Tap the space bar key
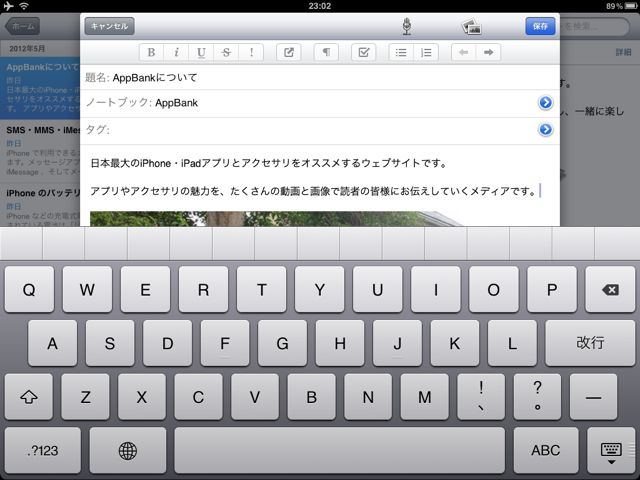The image size is (640, 480). [340, 451]
